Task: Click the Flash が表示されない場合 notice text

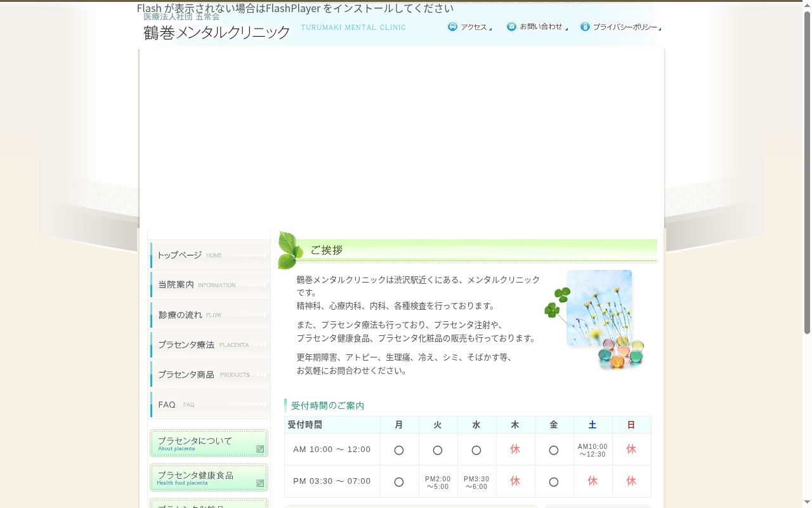Action: click(295, 8)
